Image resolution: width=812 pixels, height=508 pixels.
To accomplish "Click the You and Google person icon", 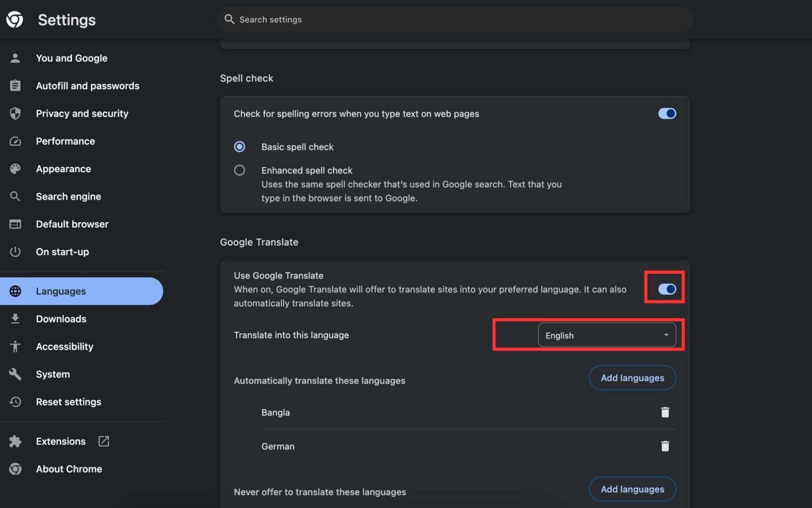I will [x=15, y=58].
